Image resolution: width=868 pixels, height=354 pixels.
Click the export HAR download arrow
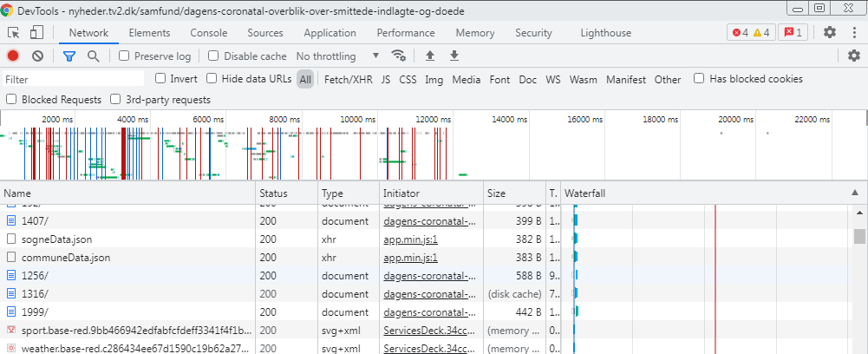tap(454, 56)
